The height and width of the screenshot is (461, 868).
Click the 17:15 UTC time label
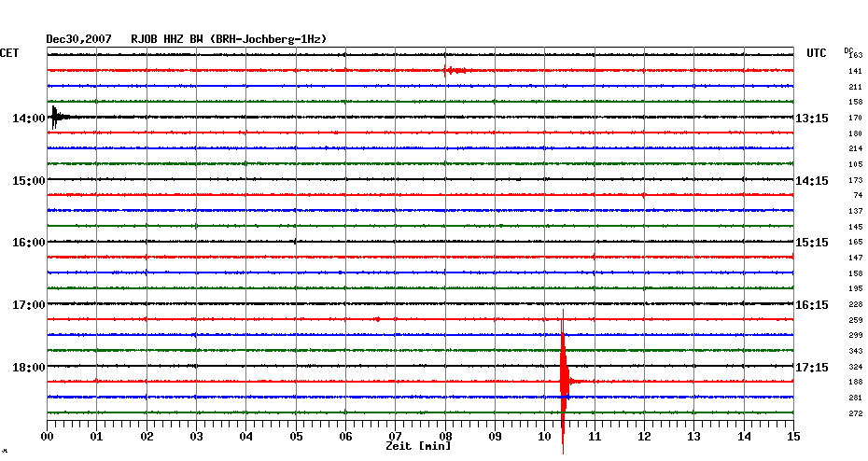812,368
